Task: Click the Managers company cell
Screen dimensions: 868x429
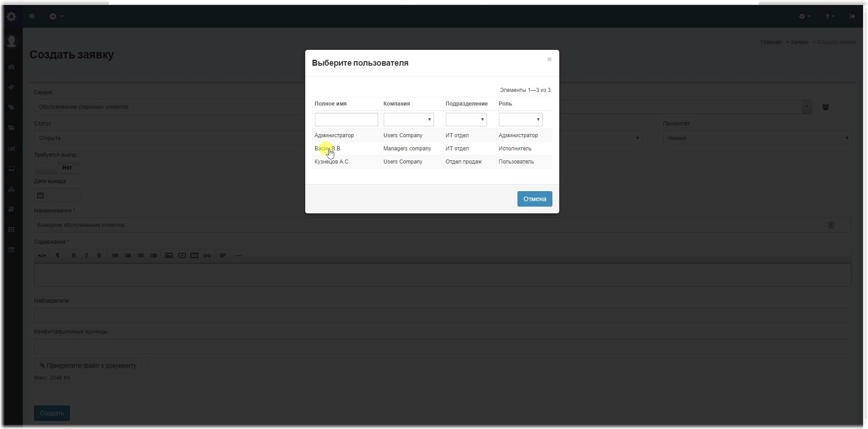Action: [x=407, y=149]
